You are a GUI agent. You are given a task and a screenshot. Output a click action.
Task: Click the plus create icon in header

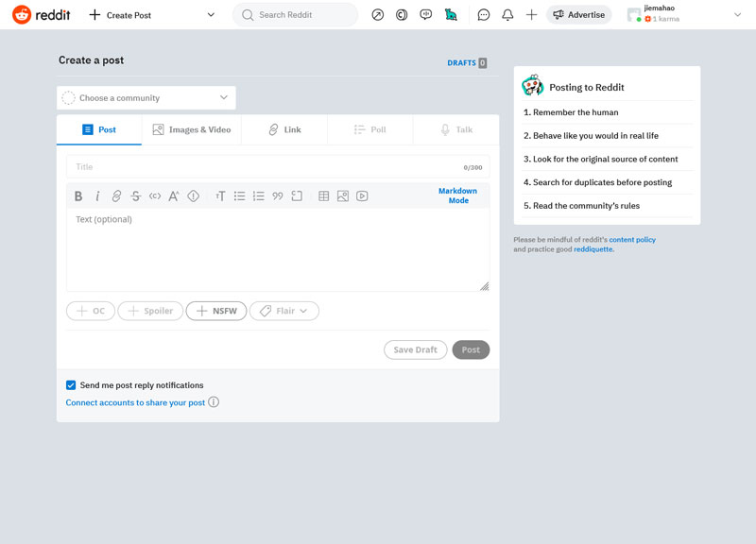pos(531,15)
